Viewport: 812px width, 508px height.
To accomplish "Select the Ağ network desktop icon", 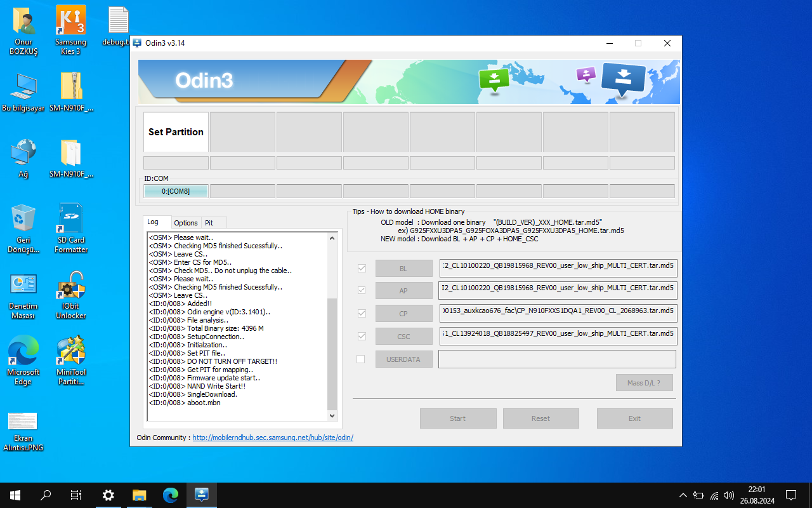I will (23, 159).
